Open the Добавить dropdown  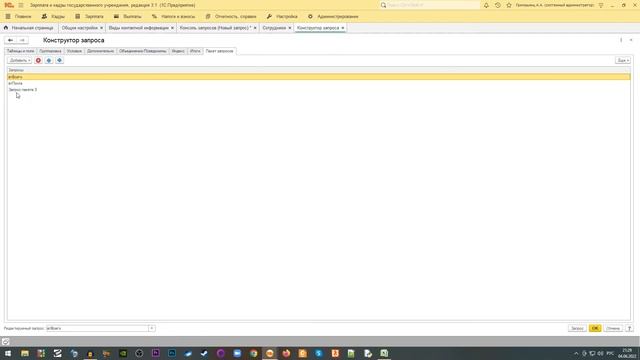point(20,60)
